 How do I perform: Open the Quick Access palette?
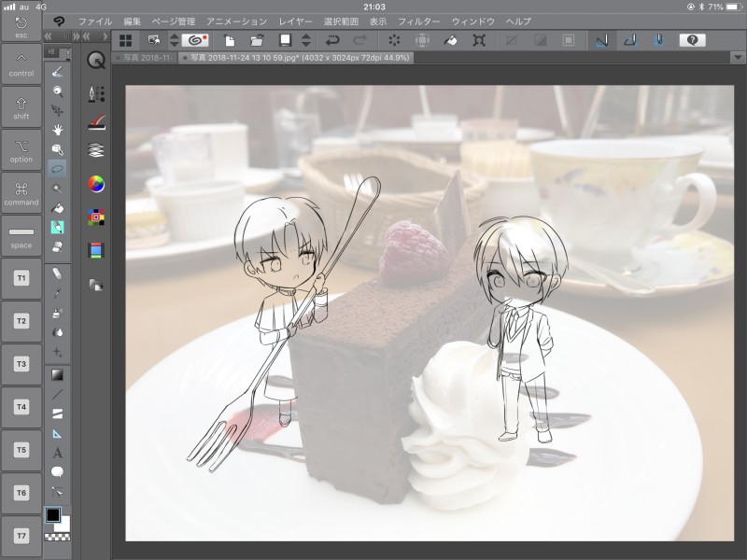(96, 61)
